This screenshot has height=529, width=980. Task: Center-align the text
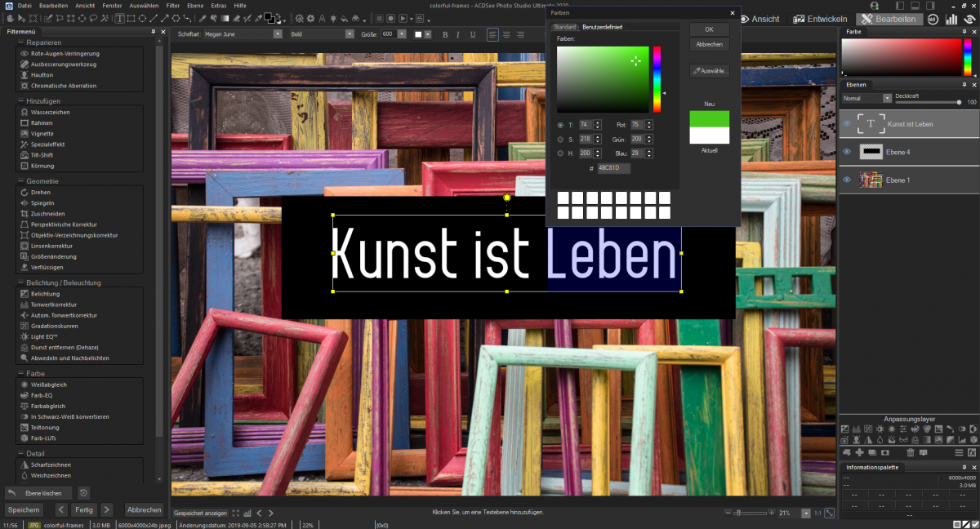tap(507, 34)
